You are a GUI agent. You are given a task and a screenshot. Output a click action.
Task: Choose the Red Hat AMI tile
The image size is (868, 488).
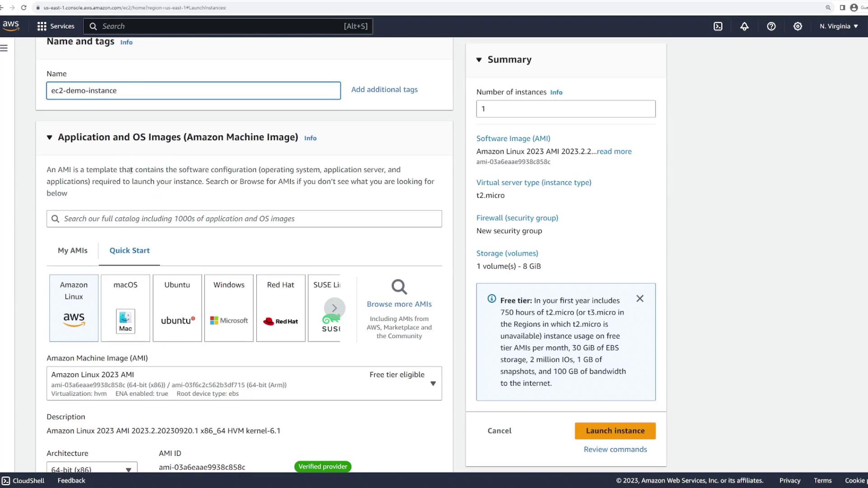click(x=281, y=308)
